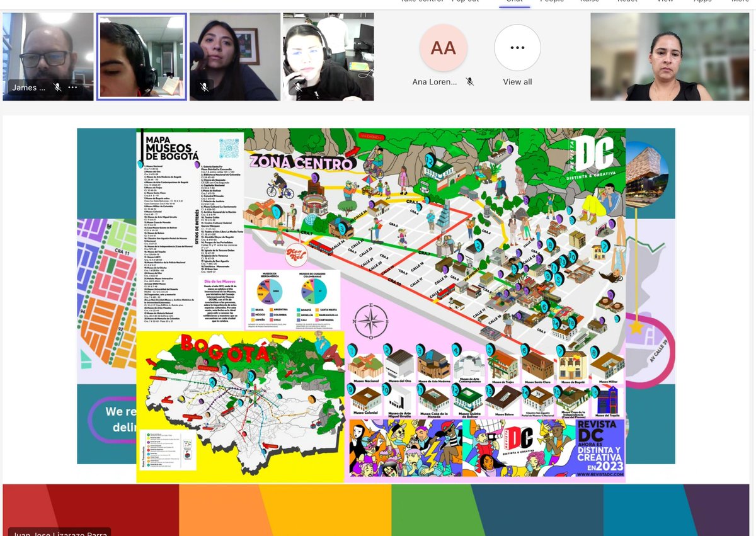Click the Museo Militar building icon

point(606,365)
